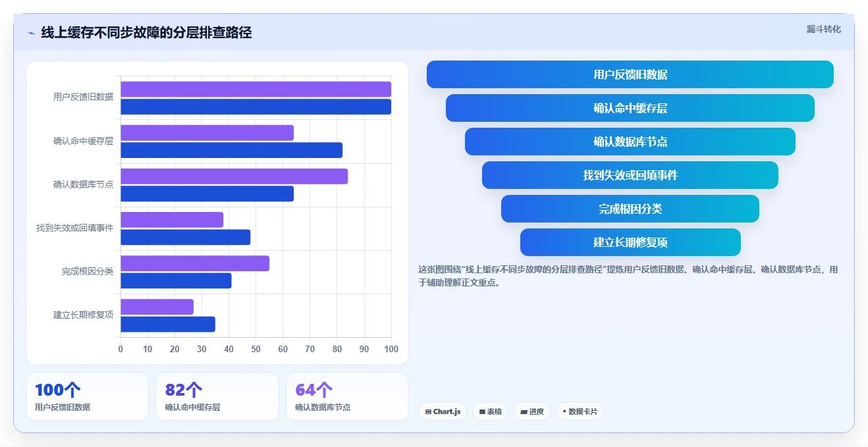
Task: Click the 漏斗转化 label in header
Action: (x=824, y=29)
